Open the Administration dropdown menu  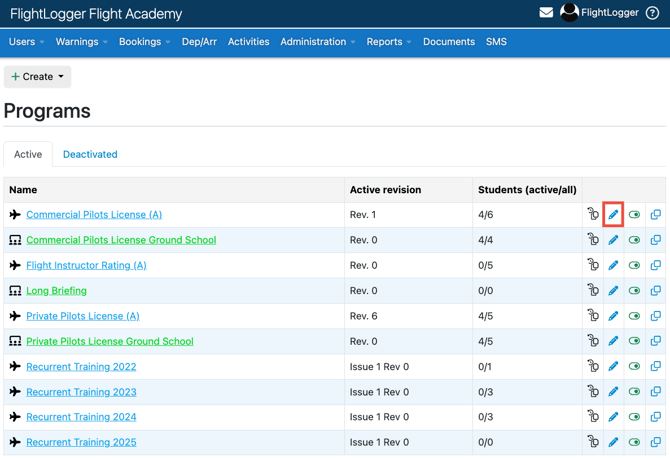[317, 42]
